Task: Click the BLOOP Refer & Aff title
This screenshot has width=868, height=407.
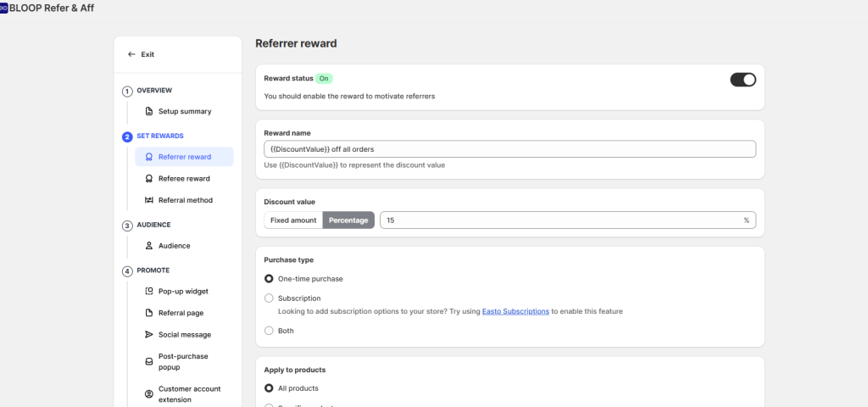Action: [52, 8]
